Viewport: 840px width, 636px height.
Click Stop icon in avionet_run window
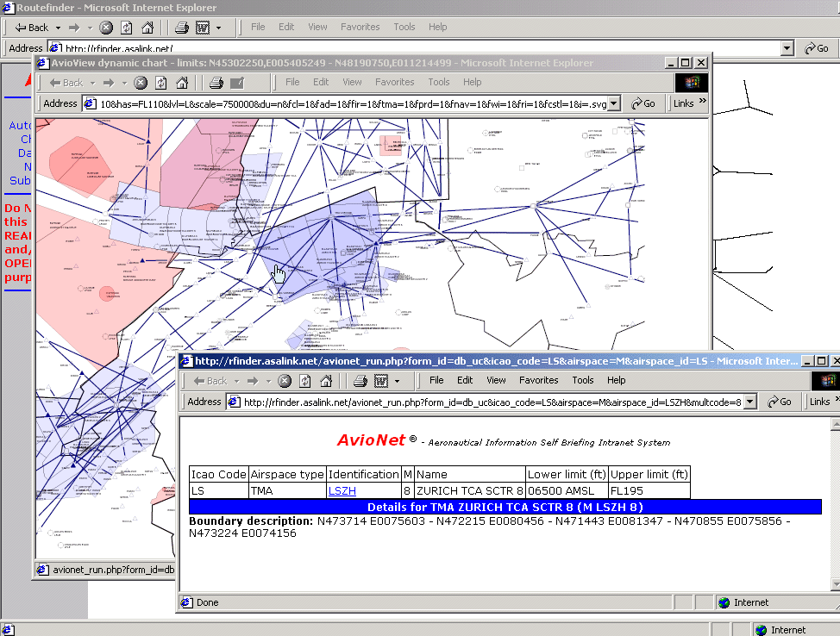[285, 381]
